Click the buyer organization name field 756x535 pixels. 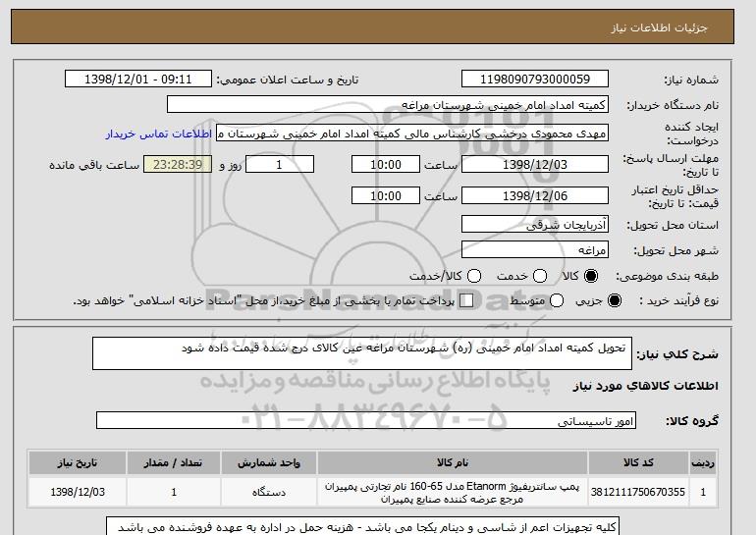(x=388, y=105)
